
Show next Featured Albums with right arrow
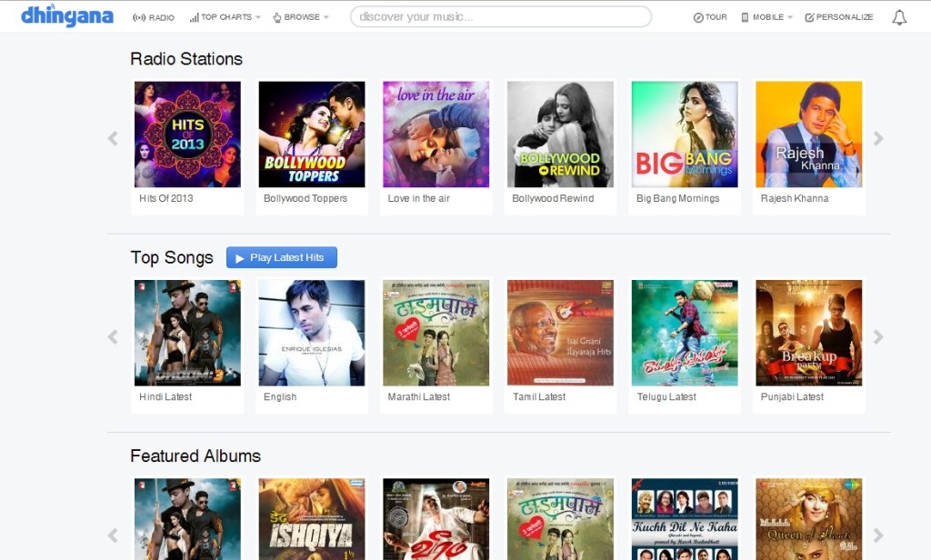click(878, 535)
